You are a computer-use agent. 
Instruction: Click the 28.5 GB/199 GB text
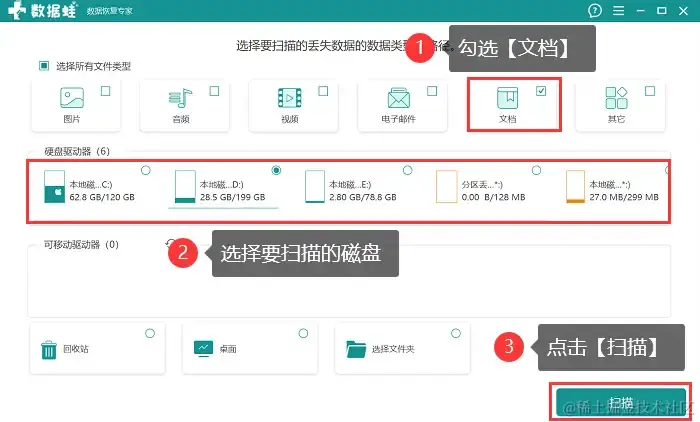point(233,197)
